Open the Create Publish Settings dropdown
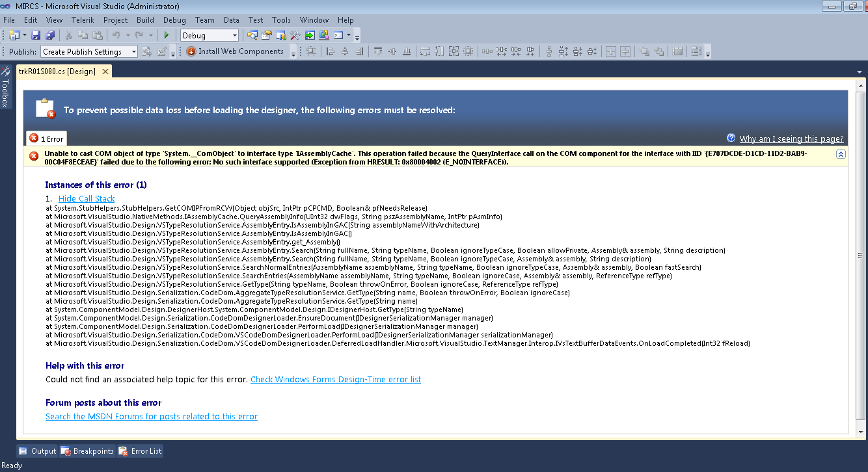This screenshot has width=868, height=472. (x=89, y=52)
